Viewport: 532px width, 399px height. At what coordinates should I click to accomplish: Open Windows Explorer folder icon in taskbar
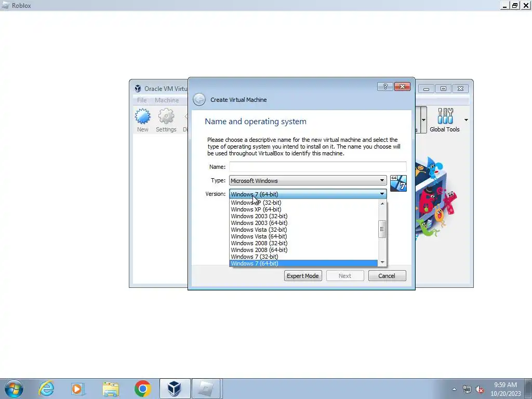111,389
